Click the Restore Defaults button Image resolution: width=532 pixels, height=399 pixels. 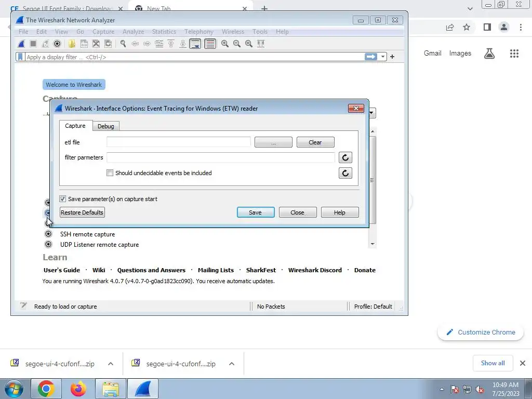pyautogui.click(x=82, y=212)
